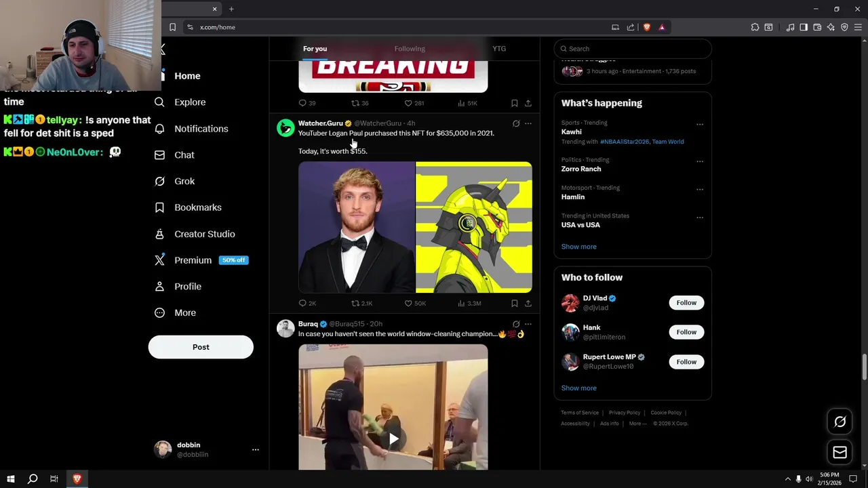Open account menu dots next to dobbin
Viewport: 868px width, 488px height.
click(x=256, y=449)
